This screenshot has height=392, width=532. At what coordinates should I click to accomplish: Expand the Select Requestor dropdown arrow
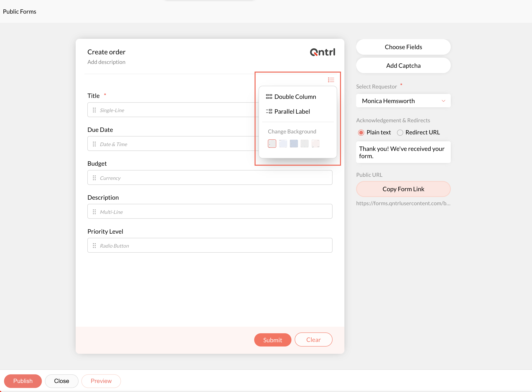click(443, 101)
